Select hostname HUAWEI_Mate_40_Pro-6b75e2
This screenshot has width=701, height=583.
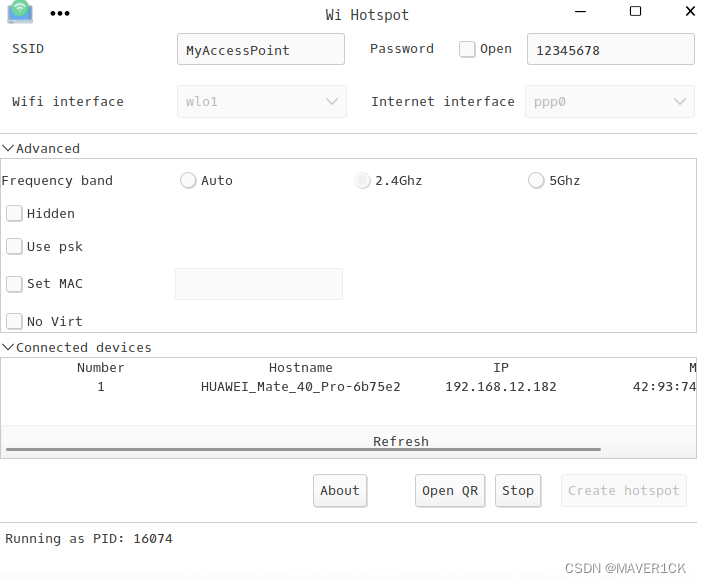[300, 387]
